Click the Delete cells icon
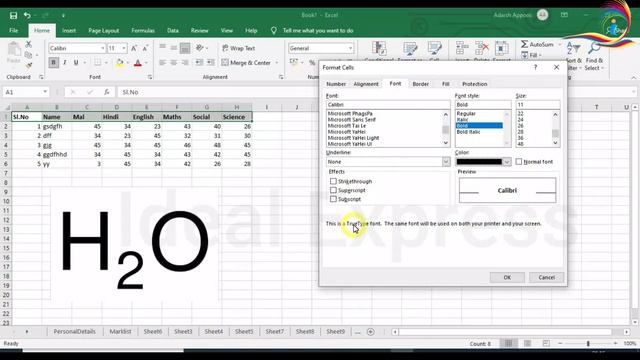Image resolution: width=640 pixels, height=360 pixels. [482, 48]
